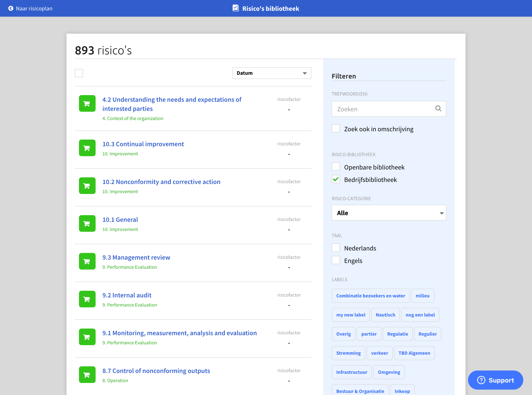Click the search magnifier icon in Zoeken field

pos(438,109)
